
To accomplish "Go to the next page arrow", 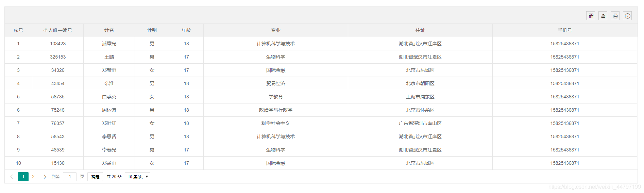I will pyautogui.click(x=45, y=177).
